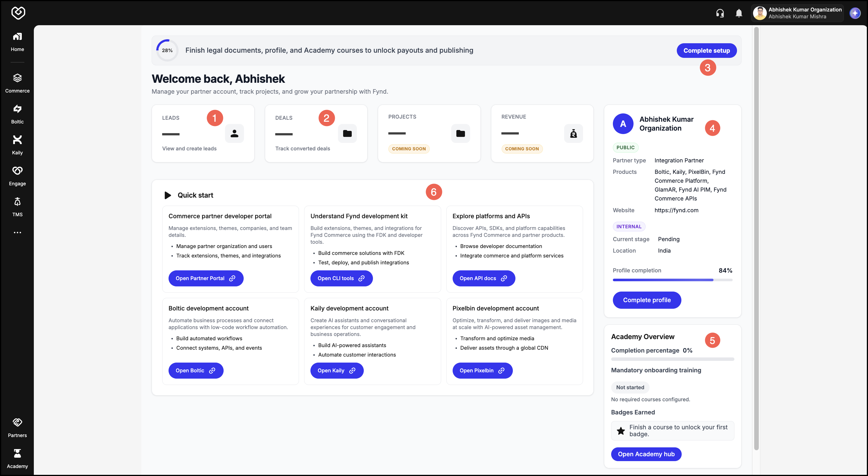Click the star badge icon

point(621,430)
